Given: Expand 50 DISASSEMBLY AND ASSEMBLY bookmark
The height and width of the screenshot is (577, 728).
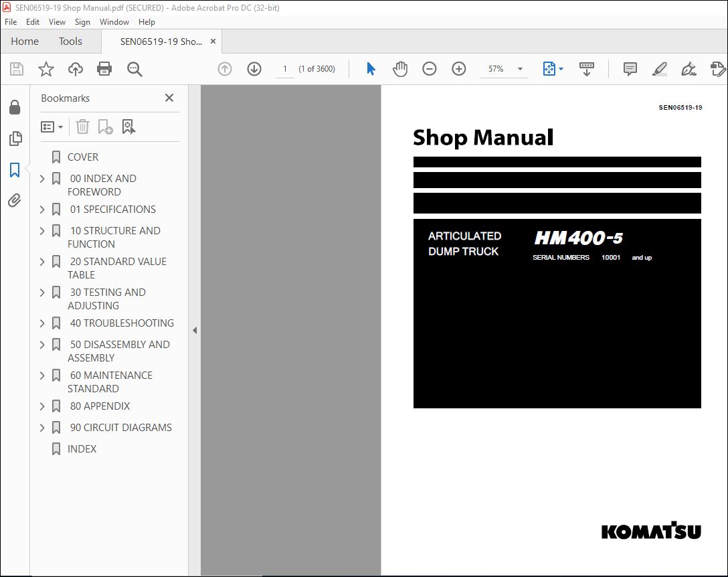Looking at the screenshot, I should click(x=42, y=345).
